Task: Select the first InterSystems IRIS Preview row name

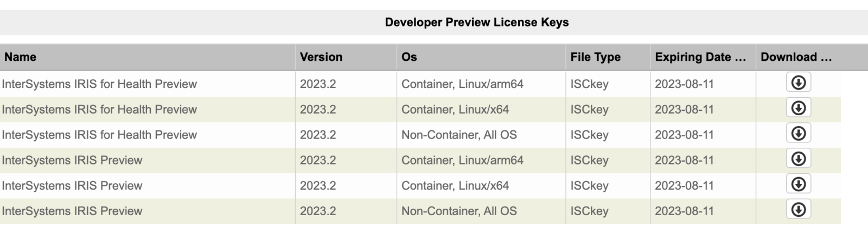Action: click(72, 160)
